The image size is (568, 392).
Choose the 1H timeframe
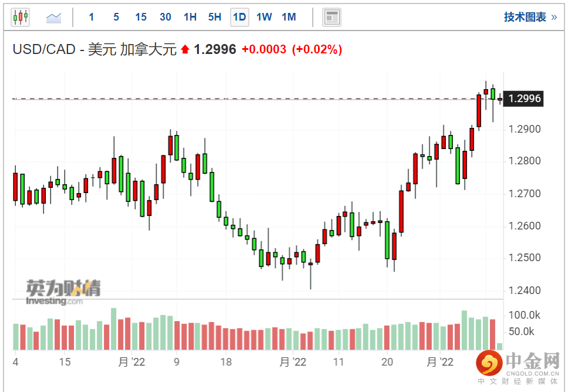click(190, 17)
